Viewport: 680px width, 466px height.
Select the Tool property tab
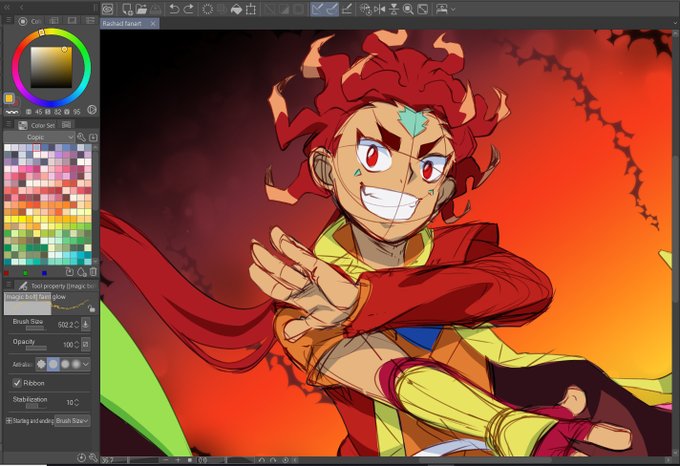point(56,286)
